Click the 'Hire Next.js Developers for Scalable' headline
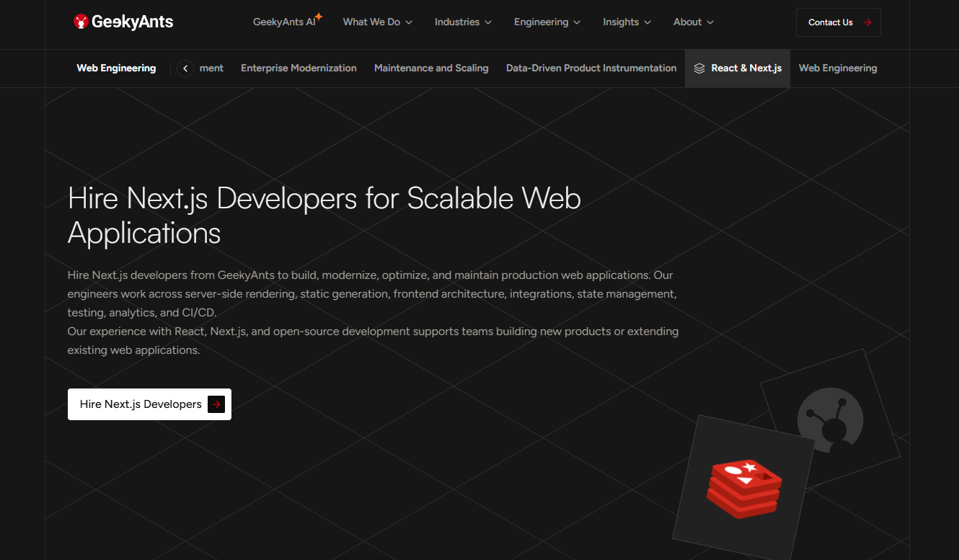The height and width of the screenshot is (560, 959). click(x=324, y=215)
